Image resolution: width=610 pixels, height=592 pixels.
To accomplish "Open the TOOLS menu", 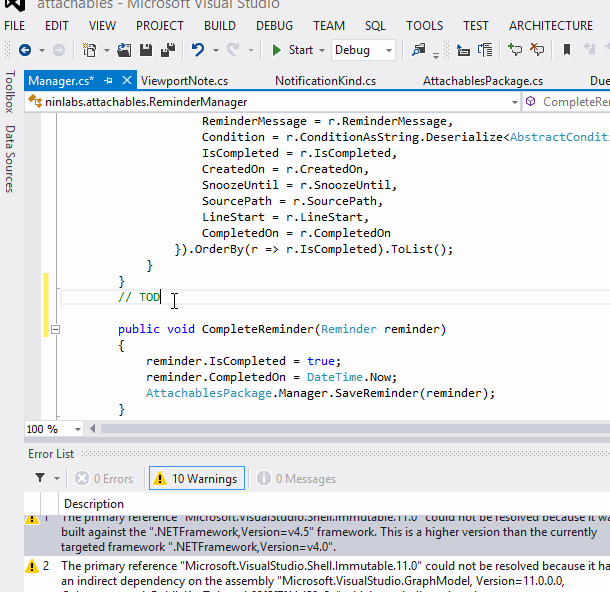I will tap(424, 26).
